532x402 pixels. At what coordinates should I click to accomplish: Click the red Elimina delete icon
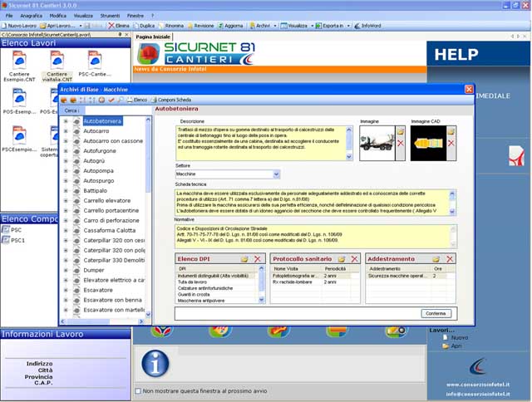[111, 26]
